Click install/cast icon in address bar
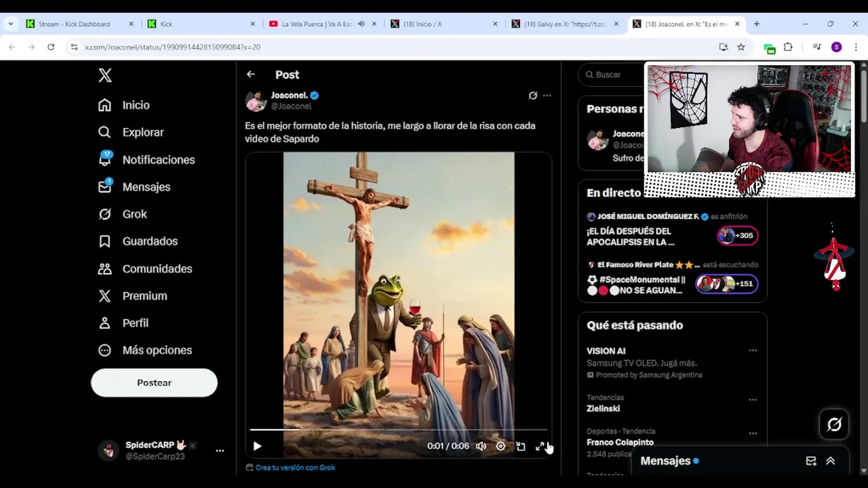The width and height of the screenshot is (868, 488). point(724,47)
